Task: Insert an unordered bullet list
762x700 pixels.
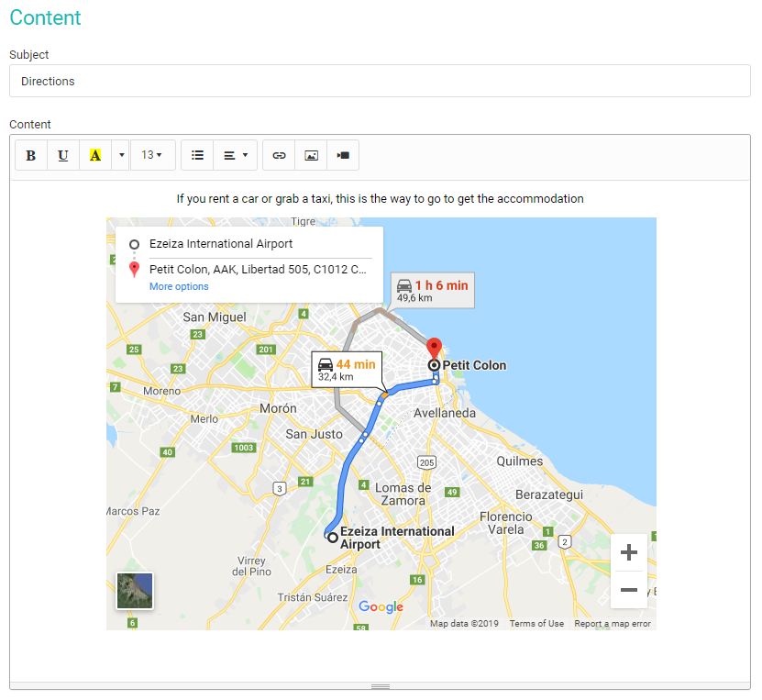Action: pyautogui.click(x=197, y=156)
